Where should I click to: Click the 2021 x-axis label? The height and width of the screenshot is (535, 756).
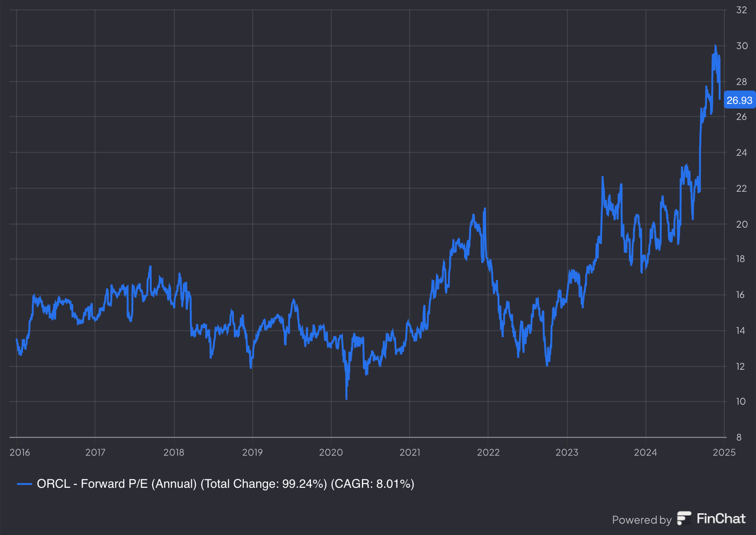click(x=410, y=452)
